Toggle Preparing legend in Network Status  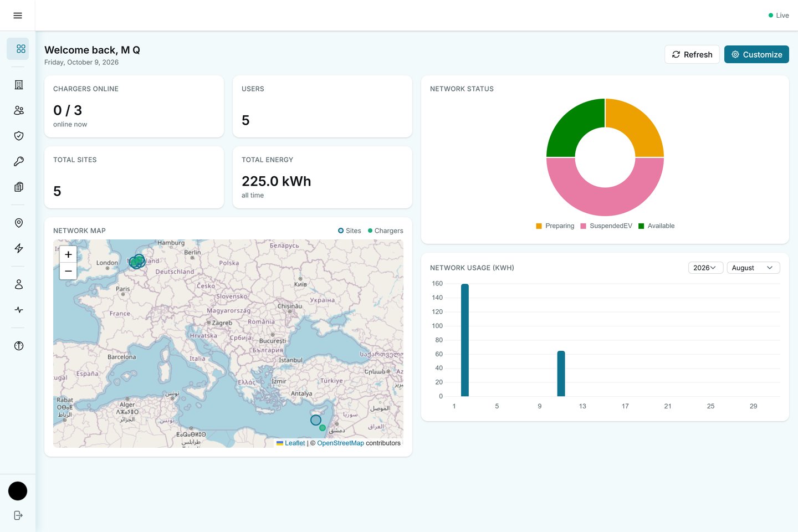(555, 226)
